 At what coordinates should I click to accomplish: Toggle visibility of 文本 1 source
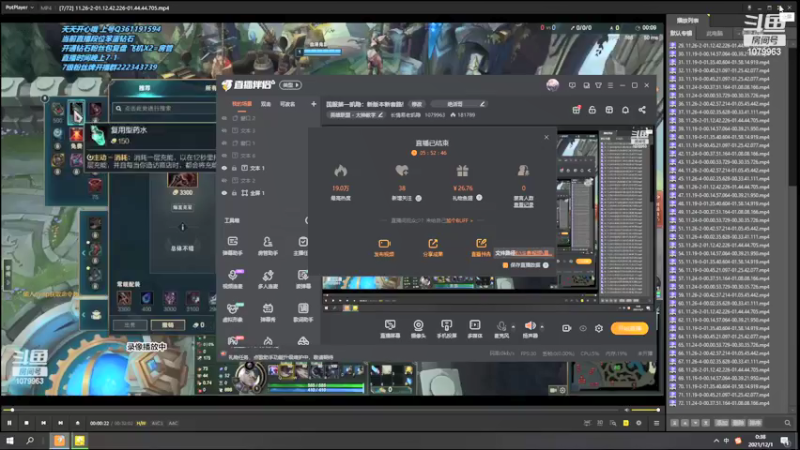(x=224, y=168)
